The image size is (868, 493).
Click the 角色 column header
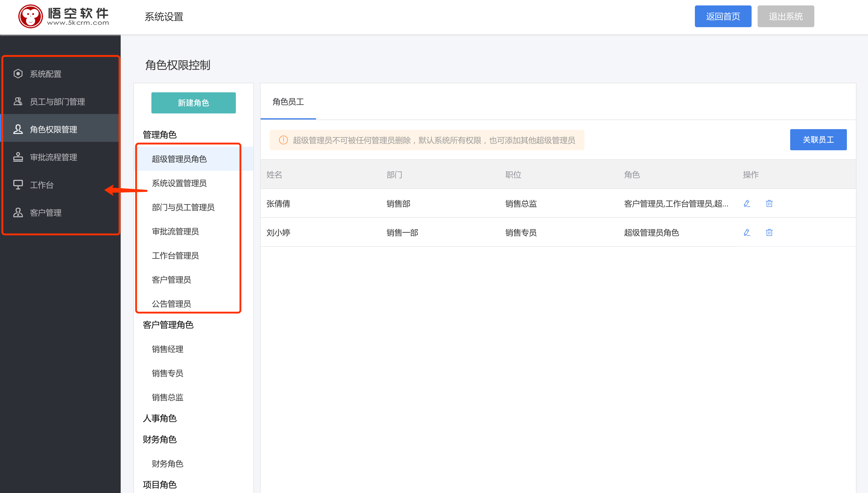click(x=632, y=175)
